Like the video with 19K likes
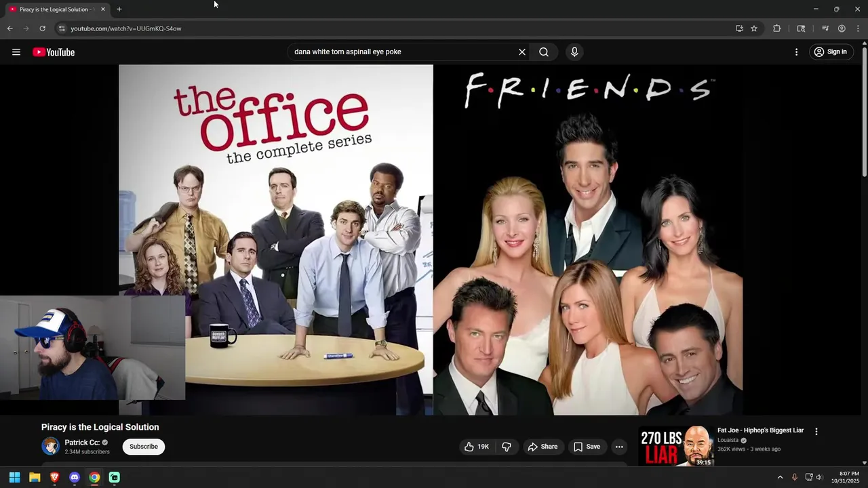Viewport: 868px width, 488px height. 476,447
